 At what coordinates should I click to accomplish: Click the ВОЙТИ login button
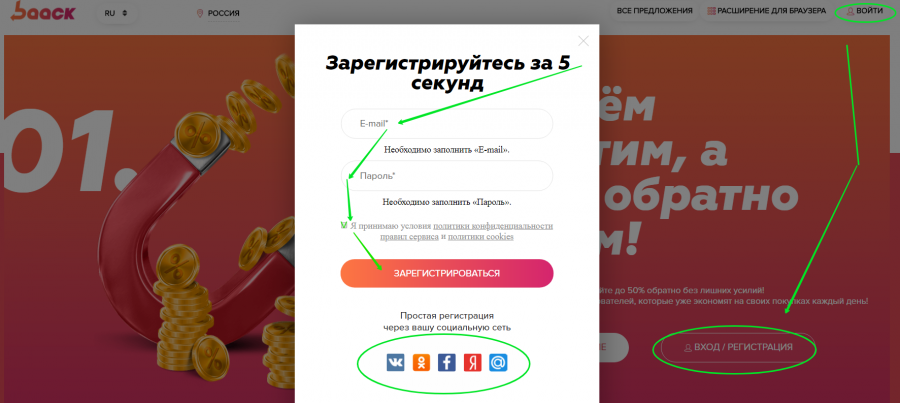(865, 11)
